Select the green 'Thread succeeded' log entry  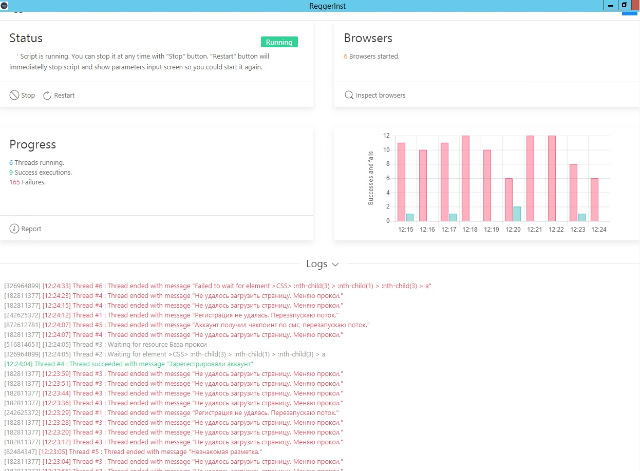(152, 363)
